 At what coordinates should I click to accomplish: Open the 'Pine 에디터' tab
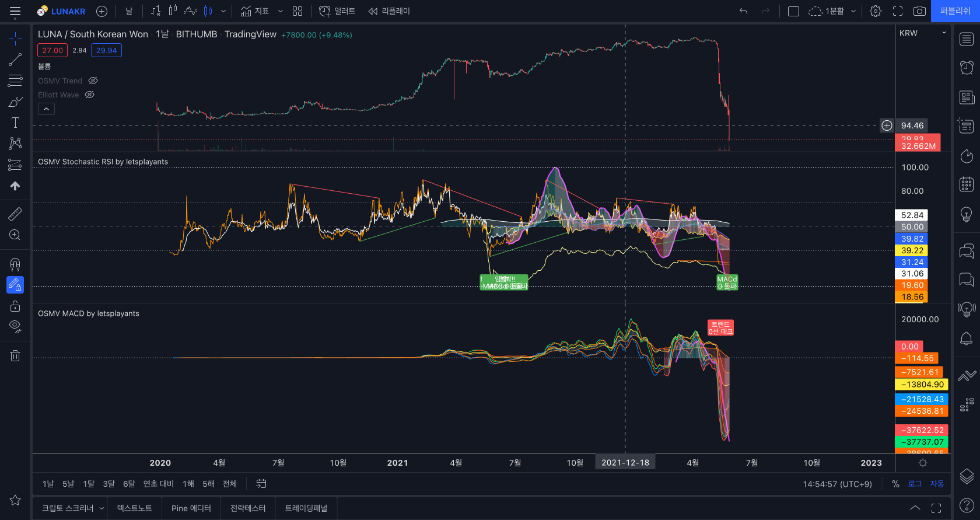[191, 508]
